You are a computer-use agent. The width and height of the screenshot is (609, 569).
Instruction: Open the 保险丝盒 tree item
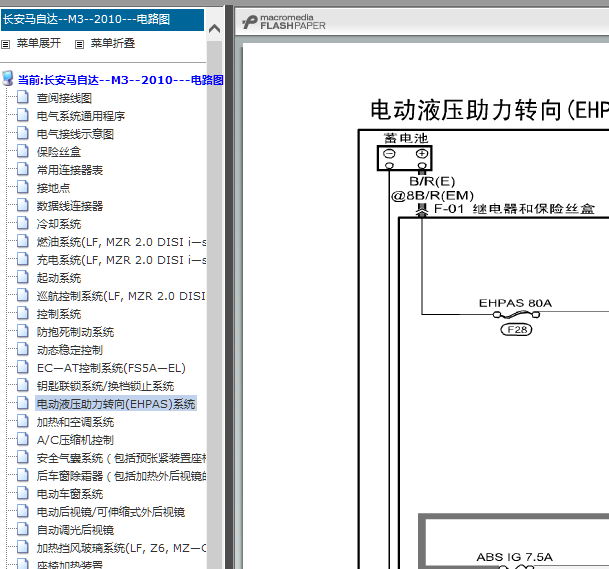pyautogui.click(x=59, y=152)
